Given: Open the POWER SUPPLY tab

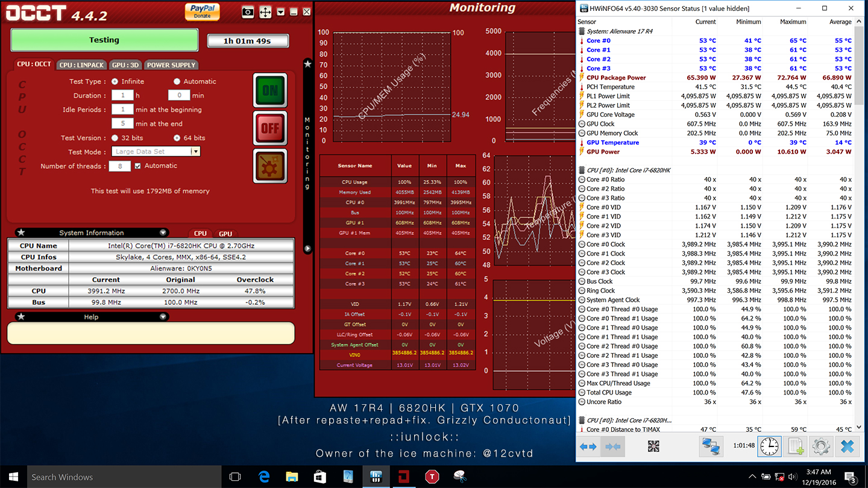Looking at the screenshot, I should 171,65.
